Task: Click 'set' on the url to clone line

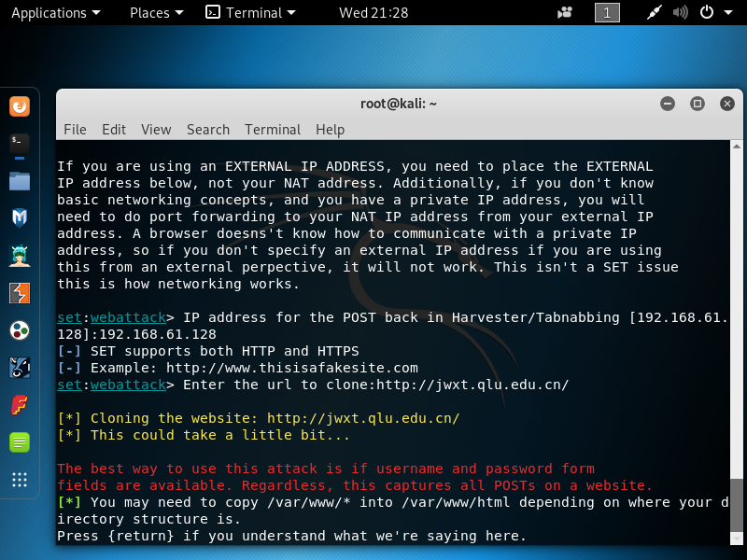Action: [69, 385]
